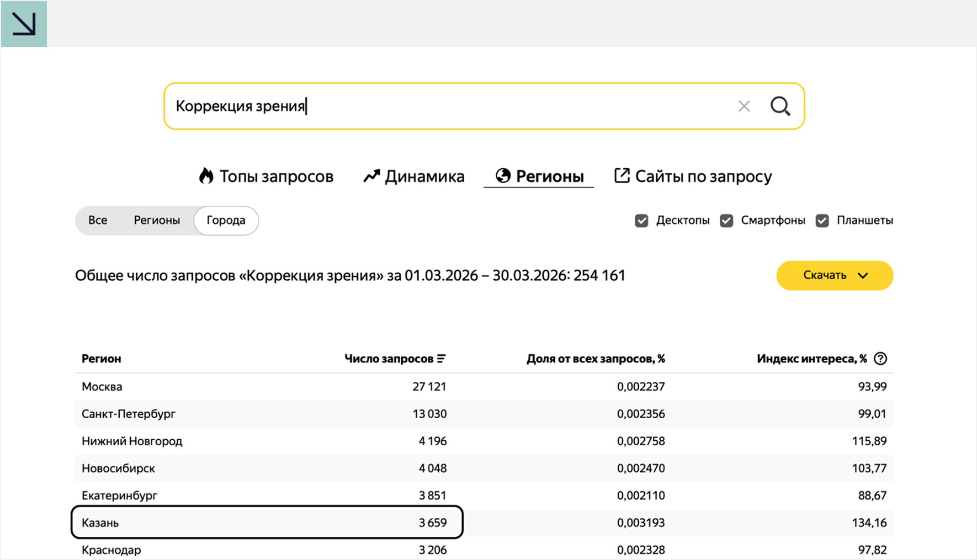Disable the Планшеты checkbox

(x=822, y=221)
